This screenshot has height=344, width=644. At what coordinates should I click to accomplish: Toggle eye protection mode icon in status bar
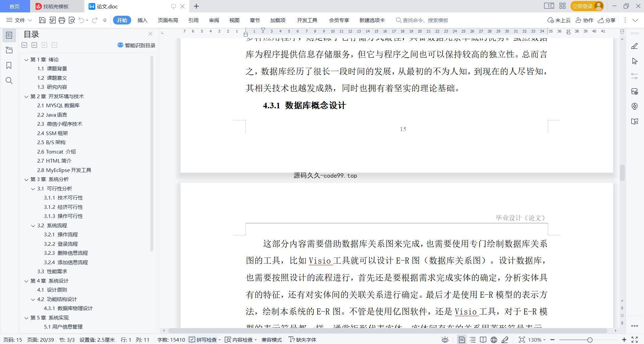[445, 340]
